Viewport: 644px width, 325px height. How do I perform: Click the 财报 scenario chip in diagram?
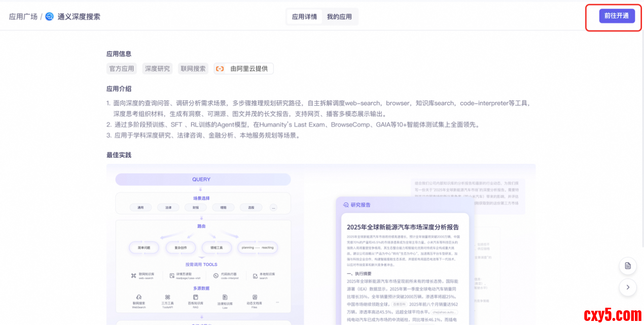coord(196,208)
